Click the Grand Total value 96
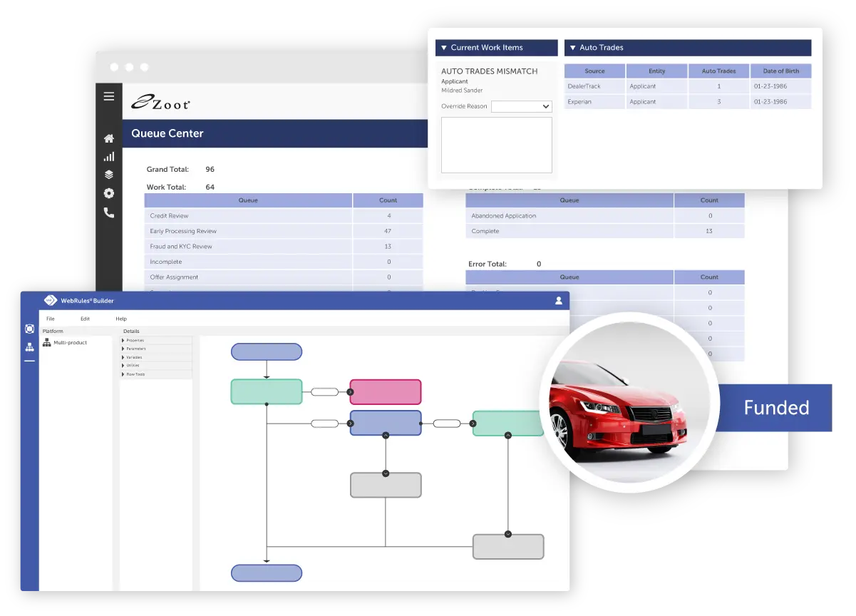 [x=210, y=170]
